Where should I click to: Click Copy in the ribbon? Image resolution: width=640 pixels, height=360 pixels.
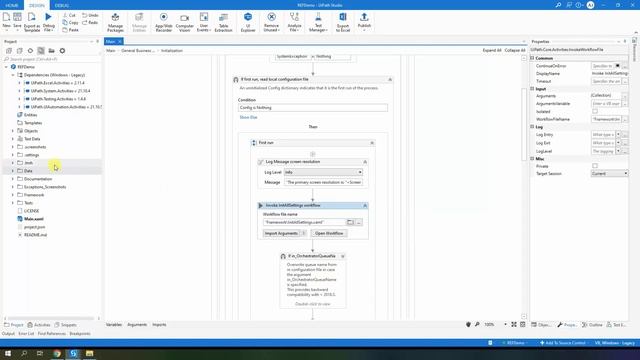[71, 22]
